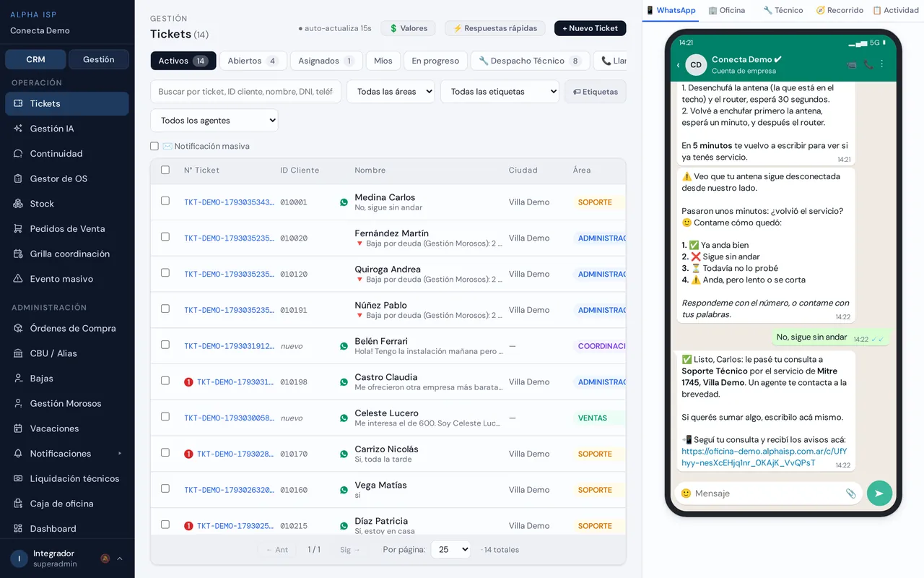This screenshot has height=578, width=924.
Task: Open Caja de oficina in the sidebar
Action: click(67, 504)
